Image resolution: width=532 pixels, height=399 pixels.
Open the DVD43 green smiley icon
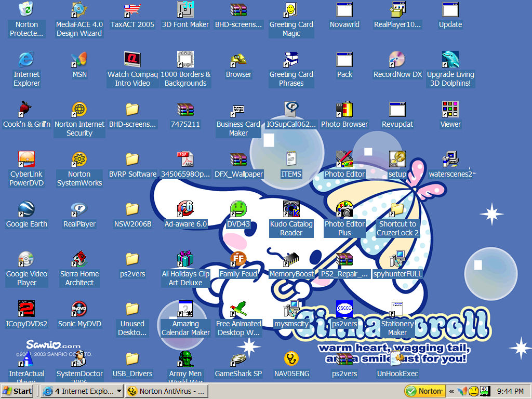coord(238,209)
